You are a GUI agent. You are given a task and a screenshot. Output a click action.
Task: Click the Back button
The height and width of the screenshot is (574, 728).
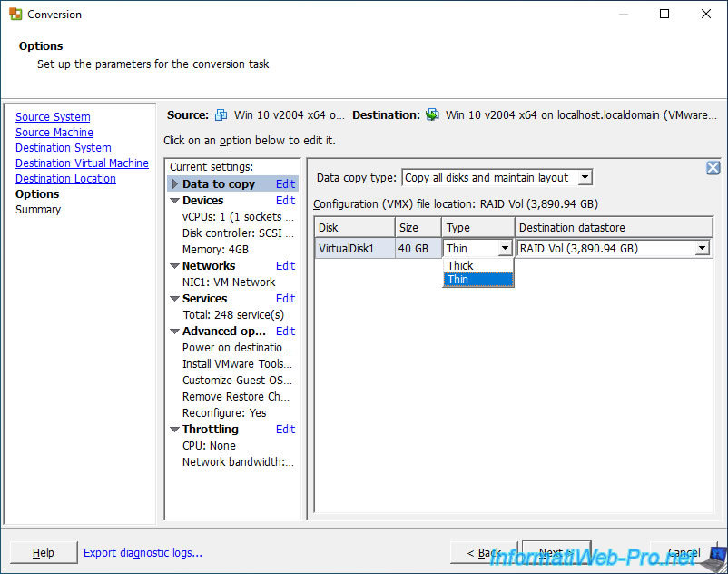[x=484, y=552]
